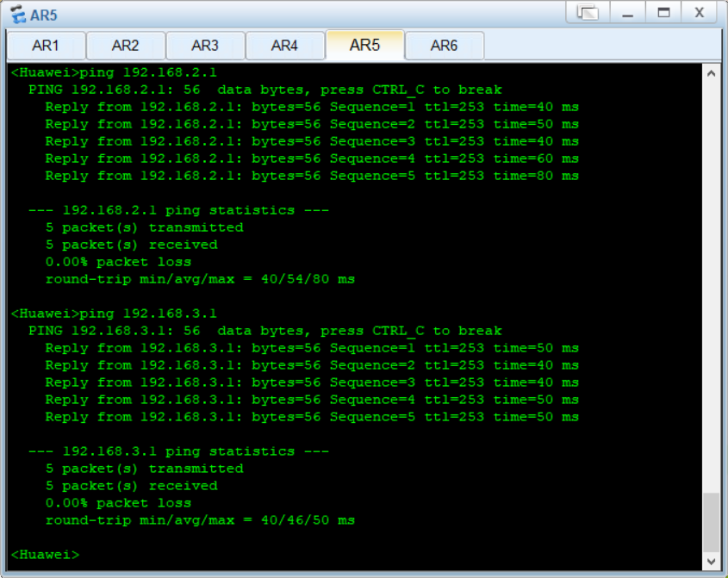Close the AR5 window

[x=700, y=13]
